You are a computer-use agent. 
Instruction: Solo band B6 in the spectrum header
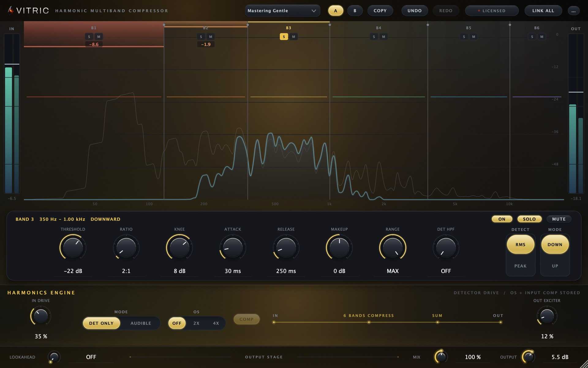point(532,37)
